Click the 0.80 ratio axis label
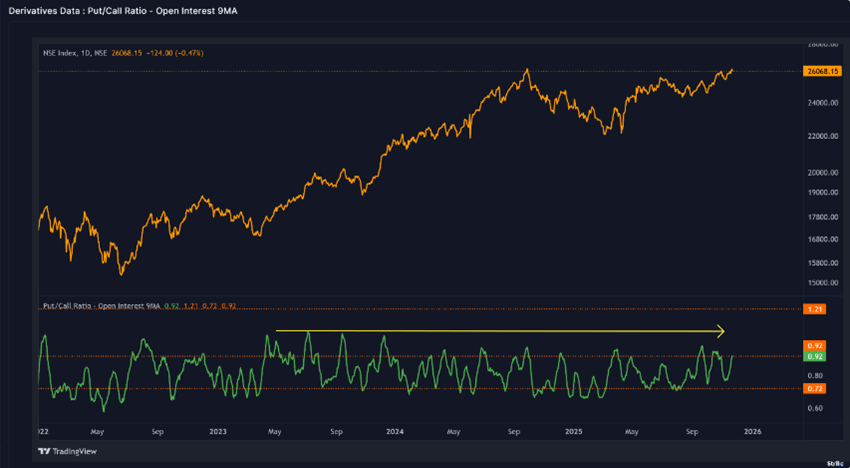 click(813, 376)
